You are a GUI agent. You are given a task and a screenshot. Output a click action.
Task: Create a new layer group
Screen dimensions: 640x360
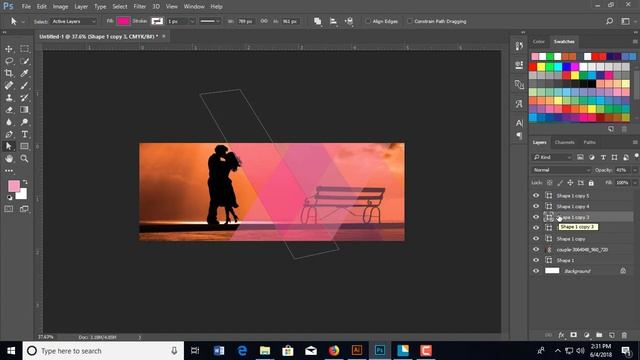[x=599, y=335]
